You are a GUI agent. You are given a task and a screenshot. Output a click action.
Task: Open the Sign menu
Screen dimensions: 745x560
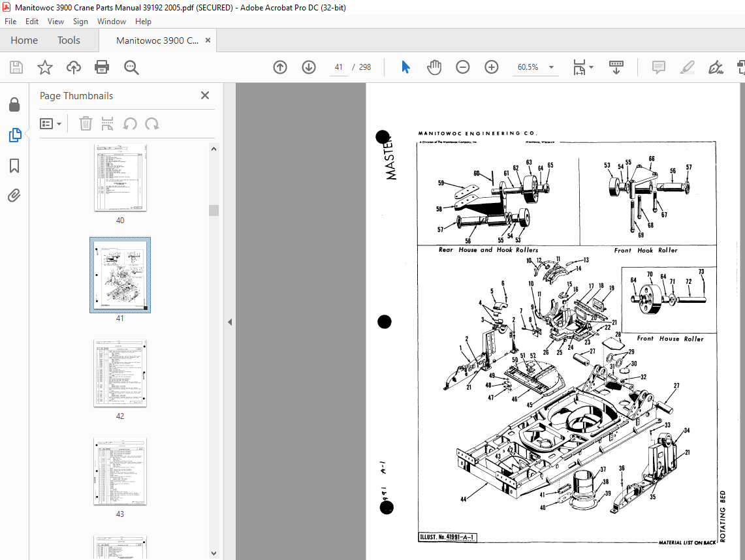pos(80,22)
